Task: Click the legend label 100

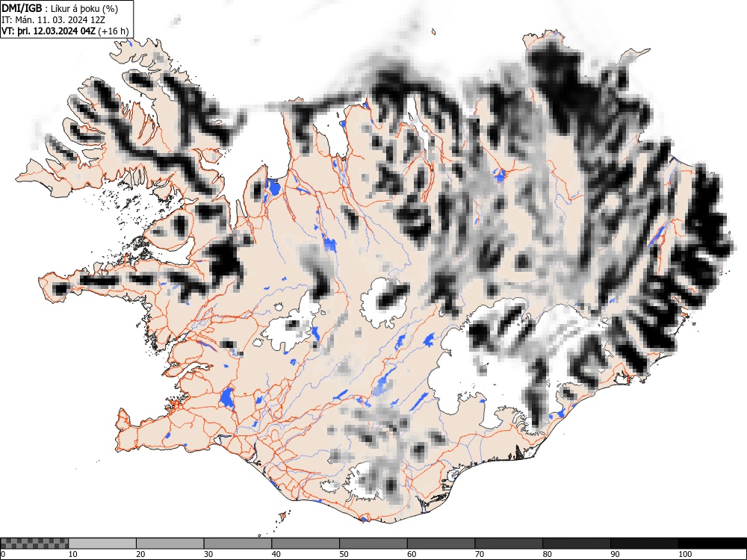Action: click(685, 554)
